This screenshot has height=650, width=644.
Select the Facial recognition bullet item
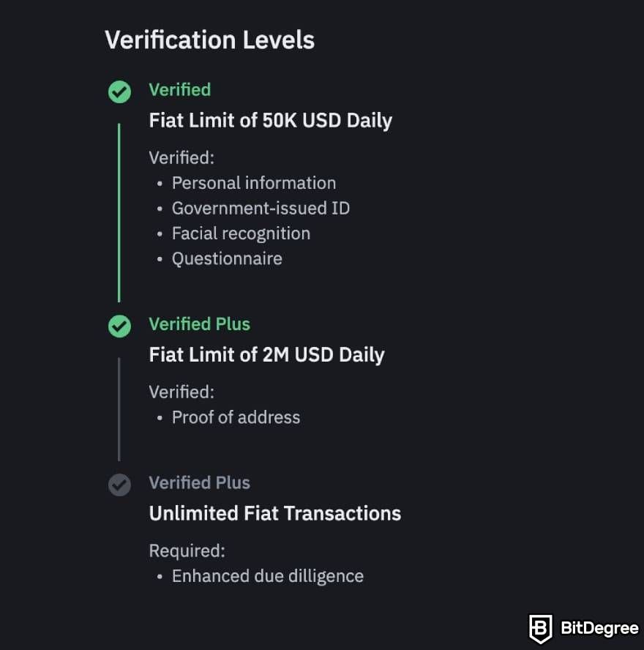point(241,234)
